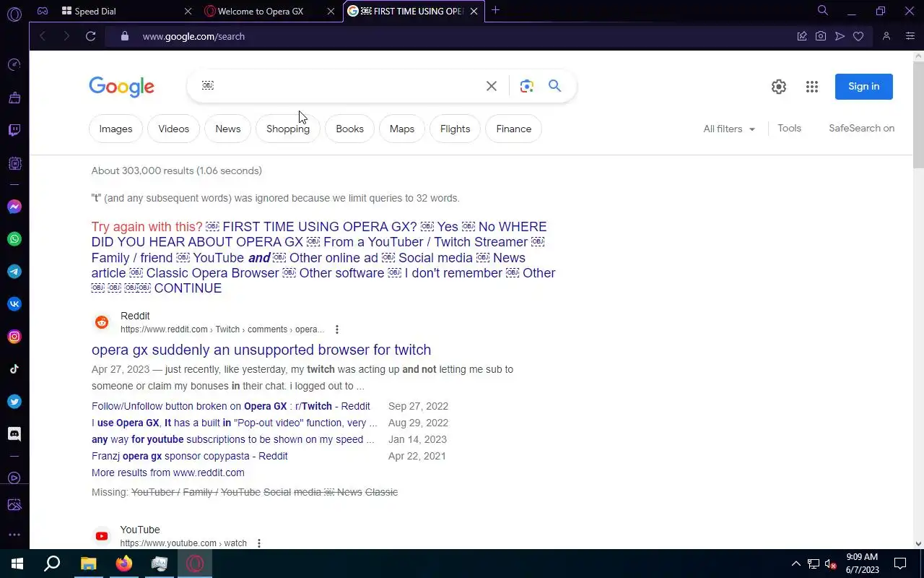The image size is (924, 578).
Task: Open Firefox from taskbar
Action: pyautogui.click(x=124, y=564)
